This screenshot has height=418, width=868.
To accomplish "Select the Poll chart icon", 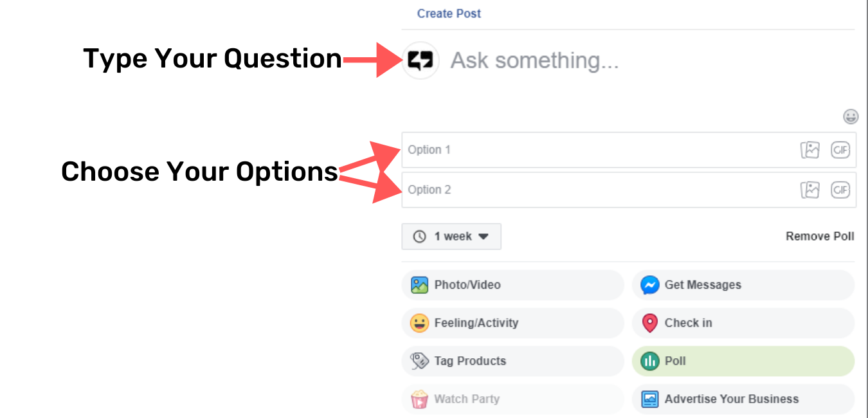I will pyautogui.click(x=650, y=361).
